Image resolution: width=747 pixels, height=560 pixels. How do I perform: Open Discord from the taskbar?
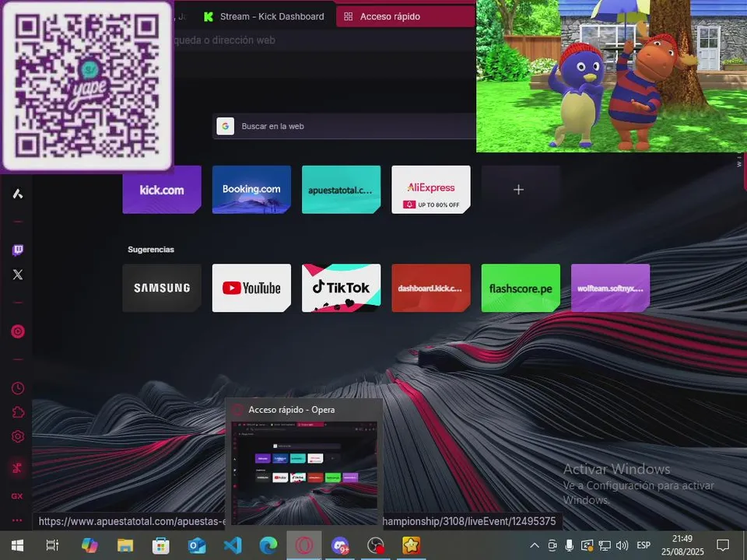340,545
